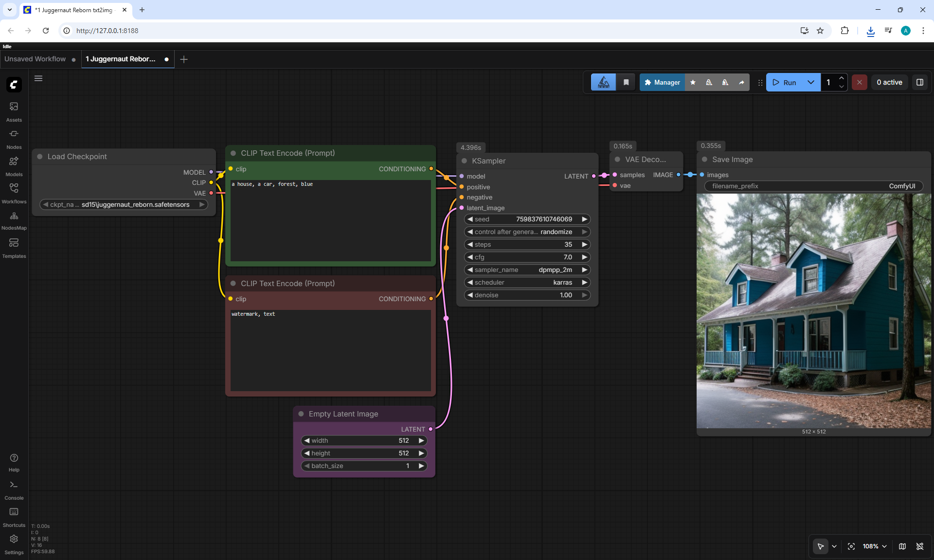Open the NodesMap panel

[x=14, y=221]
